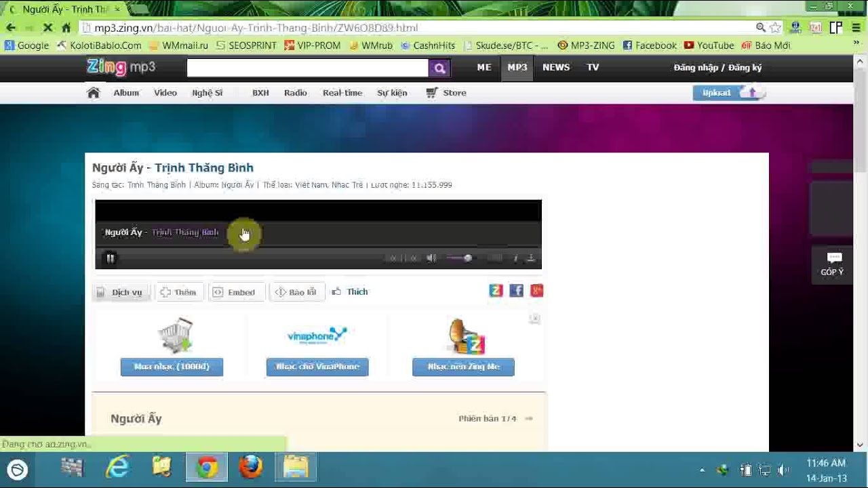This screenshot has width=868, height=488.
Task: Click the Trịnh Thăng Bình artist title link
Action: click(x=204, y=167)
